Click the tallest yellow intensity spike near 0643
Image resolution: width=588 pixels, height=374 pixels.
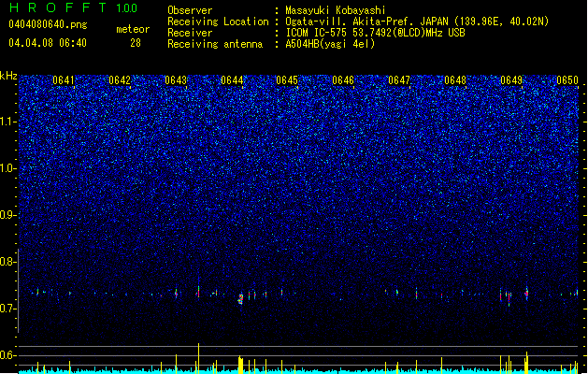click(x=199, y=358)
